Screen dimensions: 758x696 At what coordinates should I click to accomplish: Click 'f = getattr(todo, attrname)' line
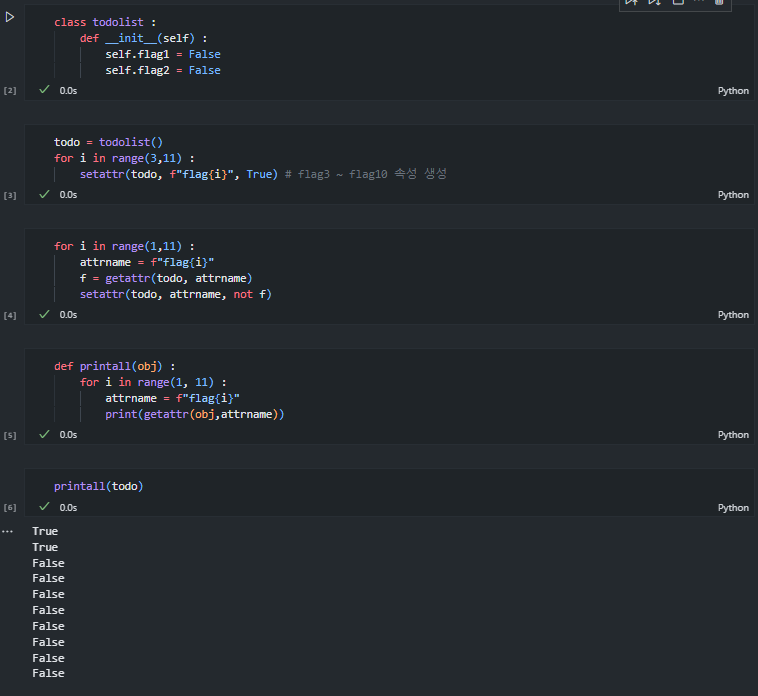(x=166, y=278)
